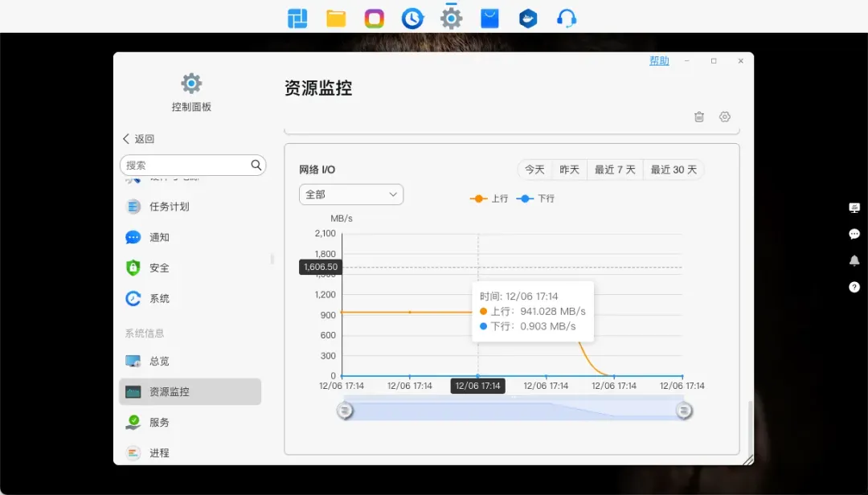Select the 最近 7 天 time range tab

(615, 170)
